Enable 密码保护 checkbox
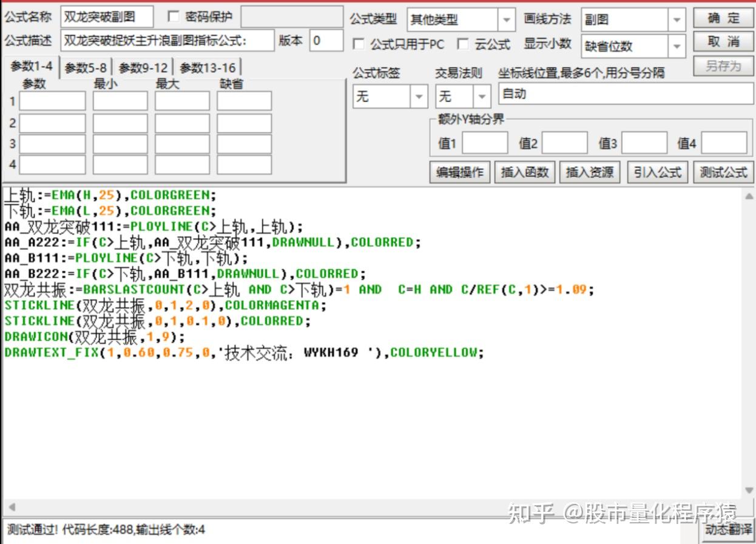Screen dimensions: 756x544 pyautogui.click(x=173, y=16)
